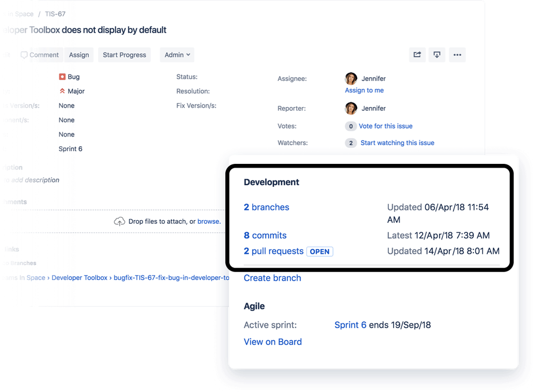
Task: Click the 'Major' priority text
Action: 76,91
